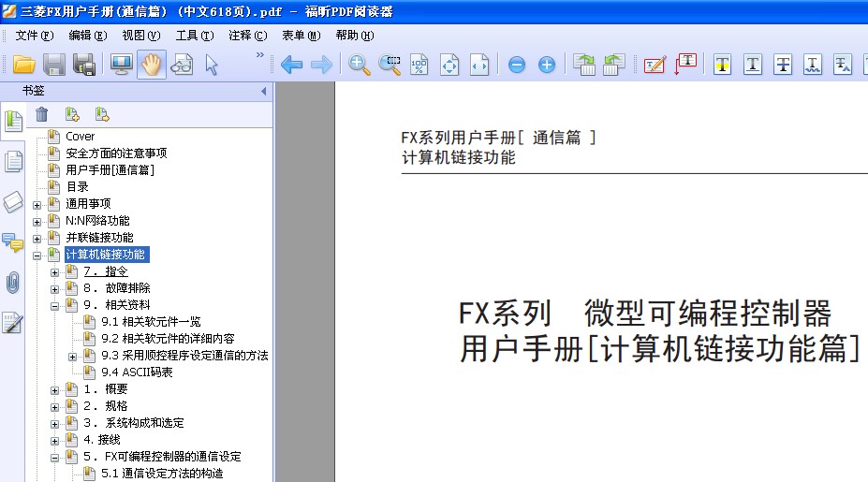Open the 注释(C) menu
This screenshot has height=482, width=868.
(247, 36)
